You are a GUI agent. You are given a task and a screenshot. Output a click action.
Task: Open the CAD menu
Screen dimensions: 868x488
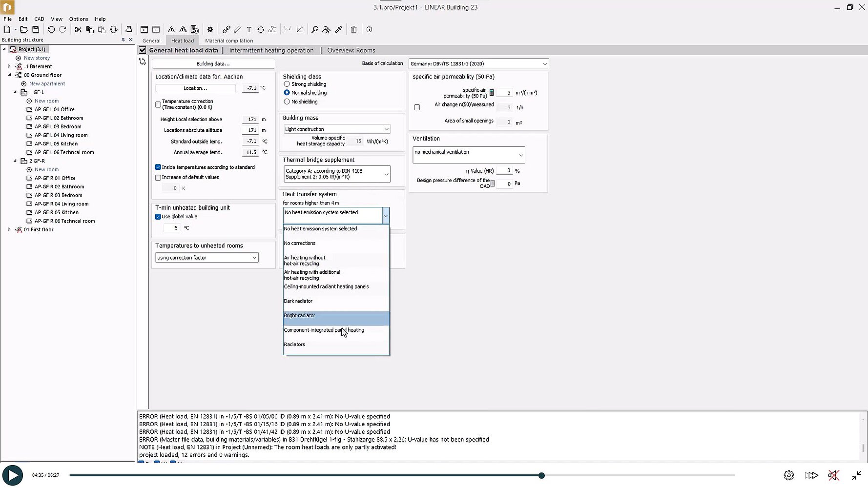click(39, 19)
